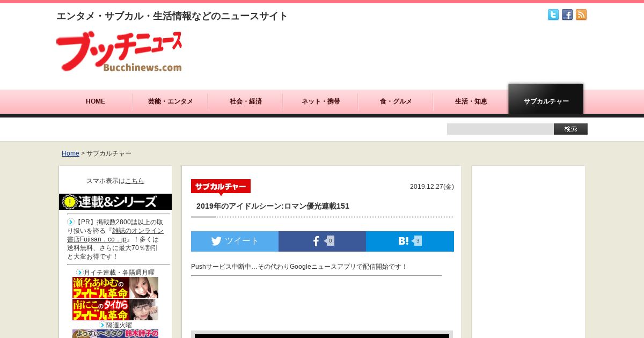Open the 社会・経済 menu

(245, 101)
